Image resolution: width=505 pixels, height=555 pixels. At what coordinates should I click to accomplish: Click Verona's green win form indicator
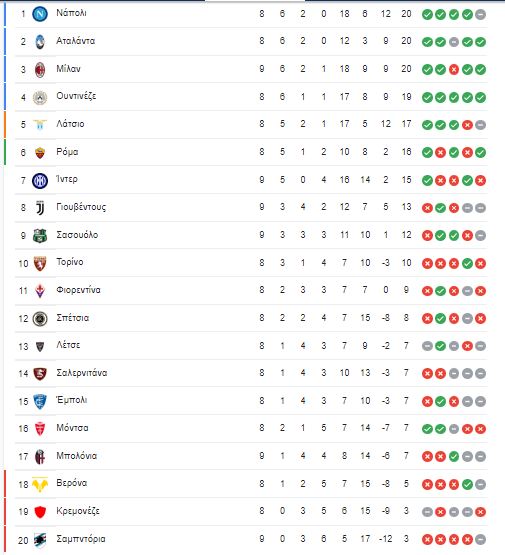(x=467, y=485)
